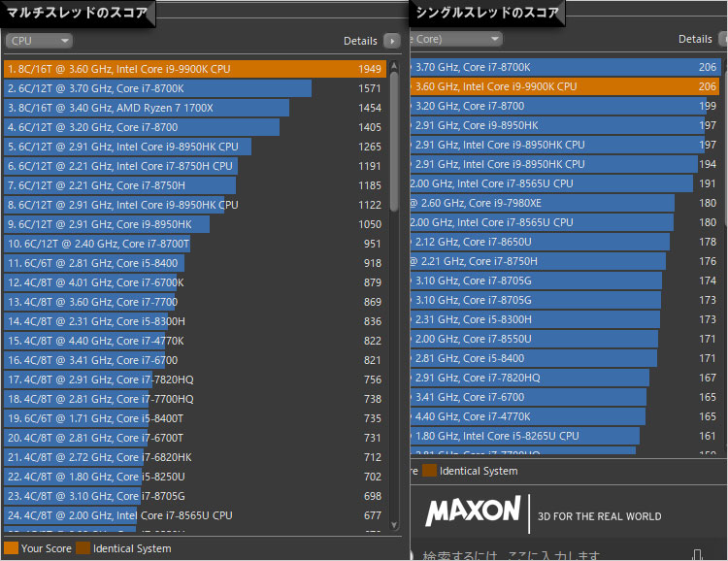This screenshot has height=561, width=728.
Task: Select row 7 Core i7-8750H scoring 1185
Action: click(195, 185)
